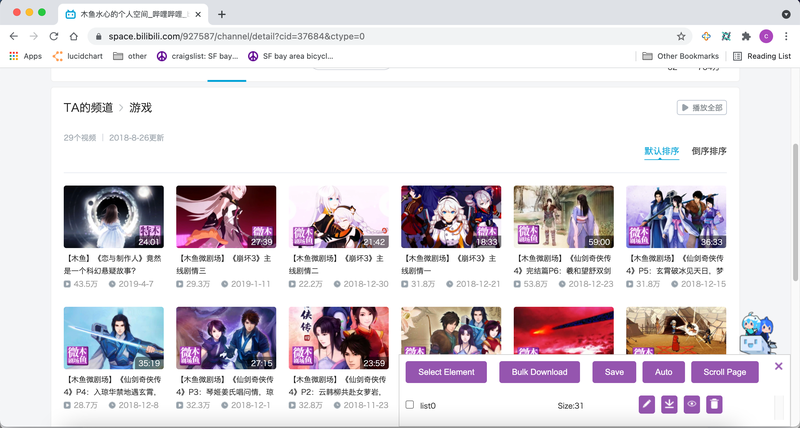Image resolution: width=800 pixels, height=428 pixels.
Task: Toggle the eye preview icon for list0
Action: tap(691, 405)
